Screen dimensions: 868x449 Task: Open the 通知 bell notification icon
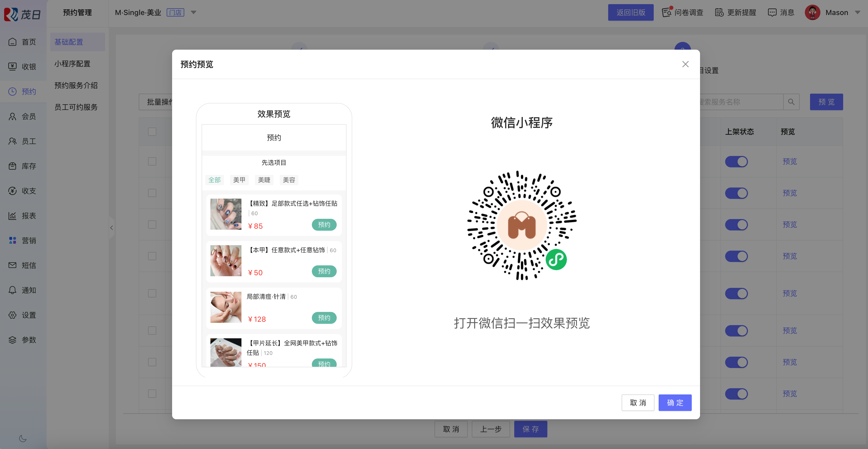tap(12, 290)
